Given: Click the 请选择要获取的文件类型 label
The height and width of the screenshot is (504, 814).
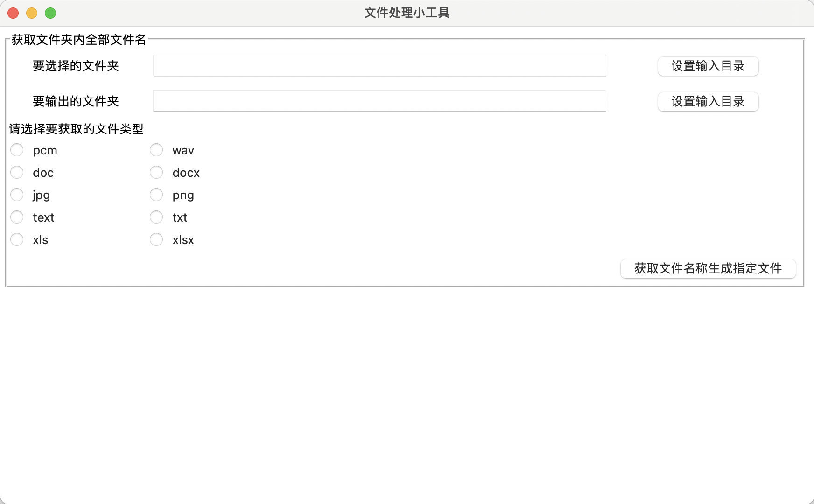Looking at the screenshot, I should (x=76, y=129).
